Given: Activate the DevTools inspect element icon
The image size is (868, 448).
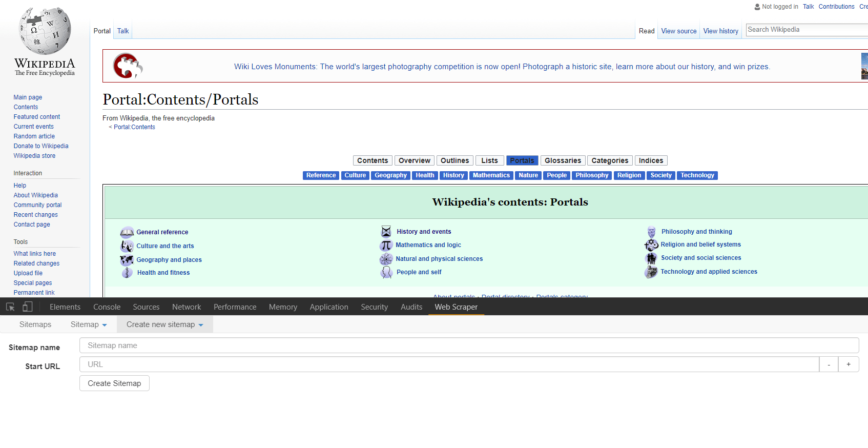Looking at the screenshot, I should pyautogui.click(x=10, y=307).
